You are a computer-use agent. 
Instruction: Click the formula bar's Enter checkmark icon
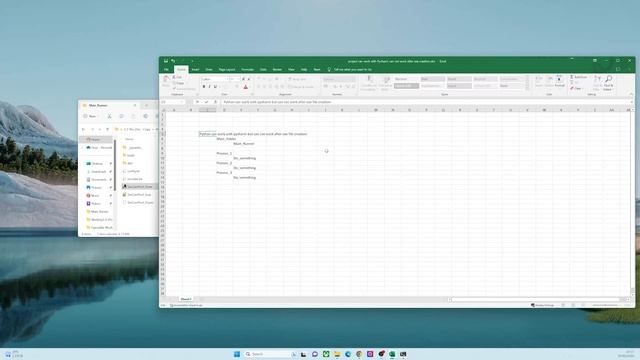coord(207,102)
